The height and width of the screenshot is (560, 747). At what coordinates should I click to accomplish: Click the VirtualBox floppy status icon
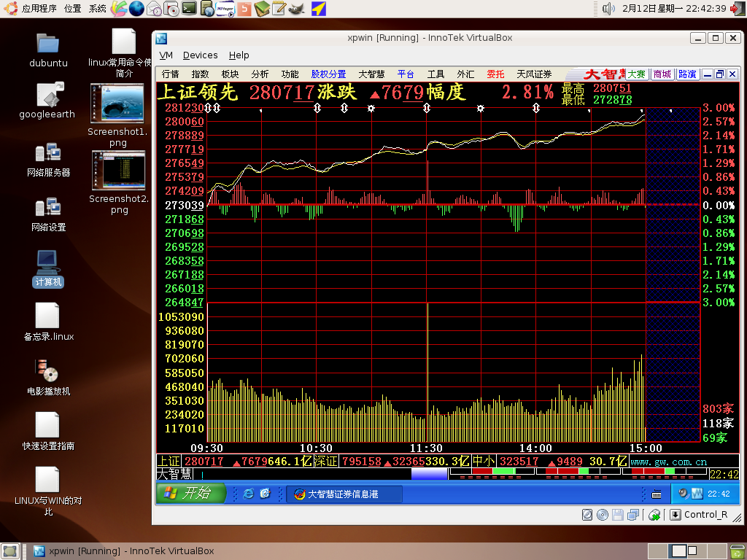618,515
